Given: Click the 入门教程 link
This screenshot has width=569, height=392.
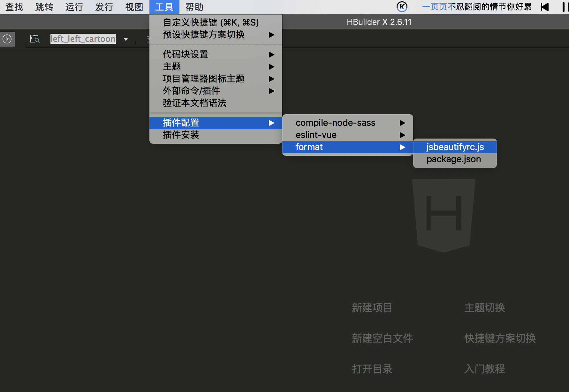Looking at the screenshot, I should [x=485, y=369].
